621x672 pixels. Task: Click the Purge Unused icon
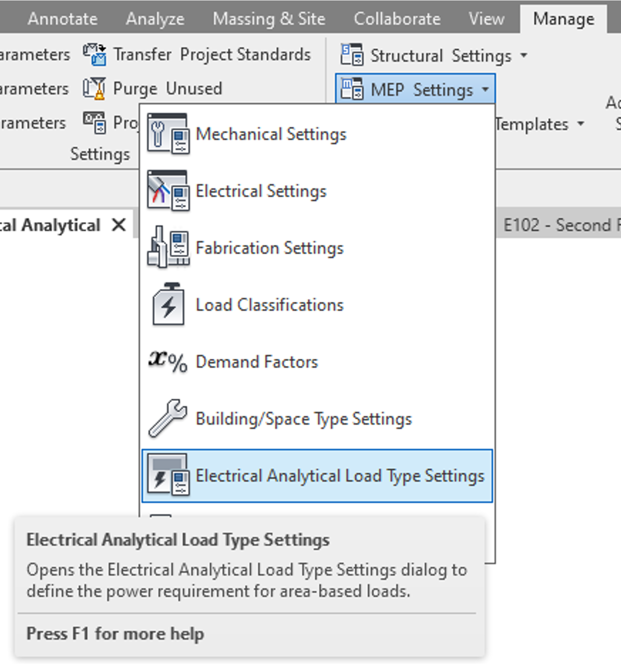click(94, 88)
